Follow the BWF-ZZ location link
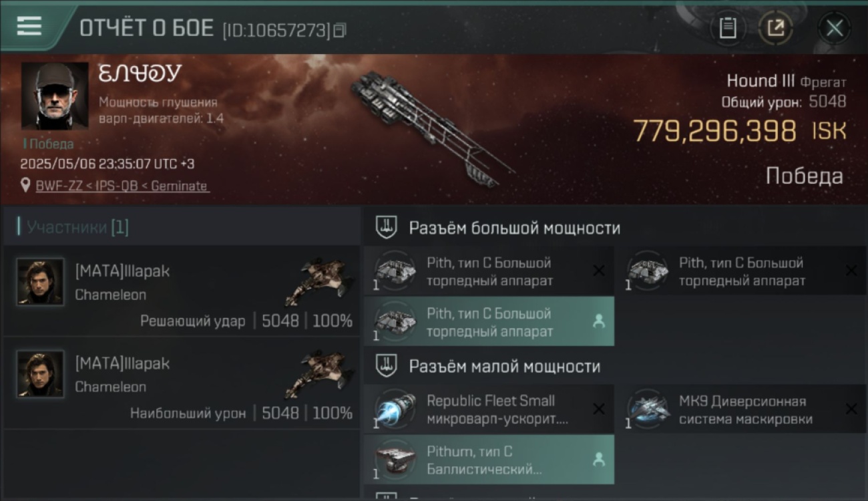The width and height of the screenshot is (868, 501). [122, 186]
